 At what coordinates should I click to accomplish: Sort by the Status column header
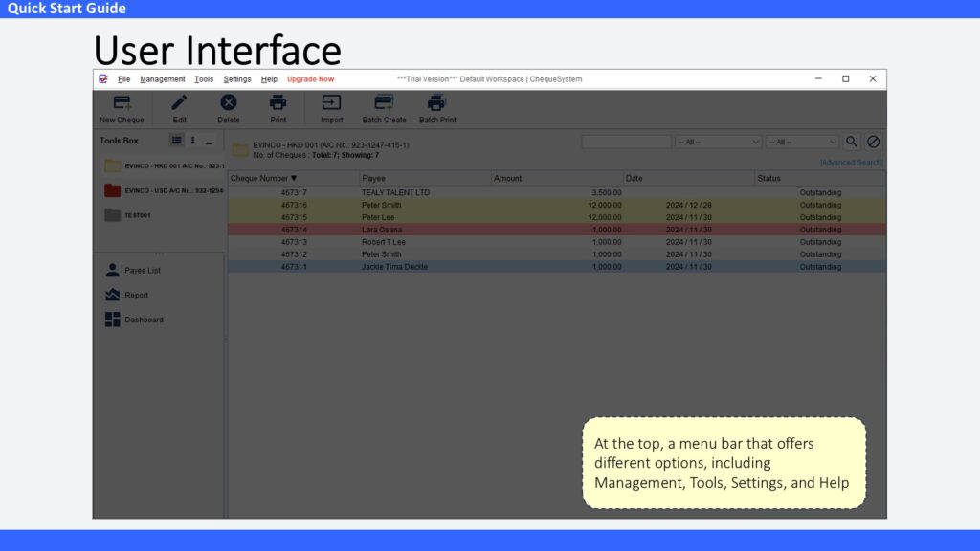coord(820,178)
